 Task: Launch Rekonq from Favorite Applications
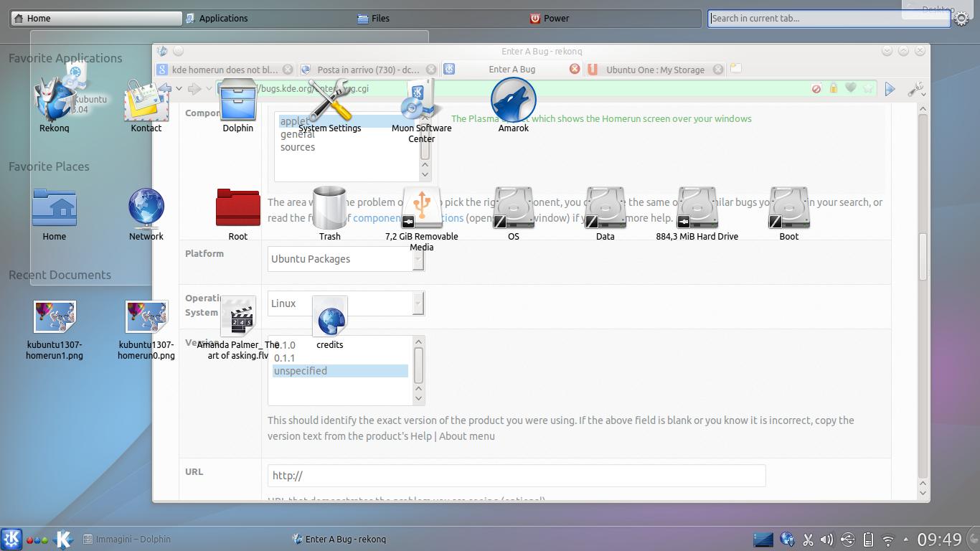pos(54,105)
